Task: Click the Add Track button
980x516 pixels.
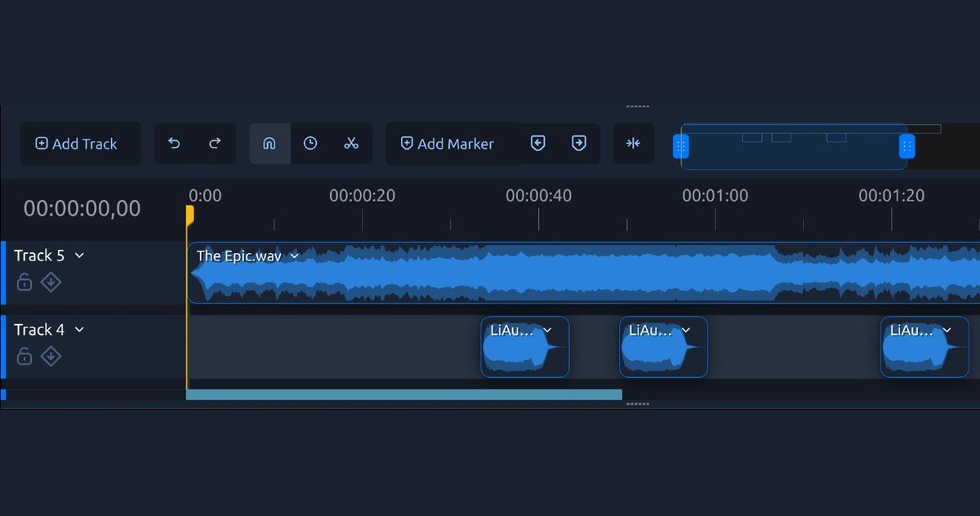Action: pyautogui.click(x=80, y=144)
